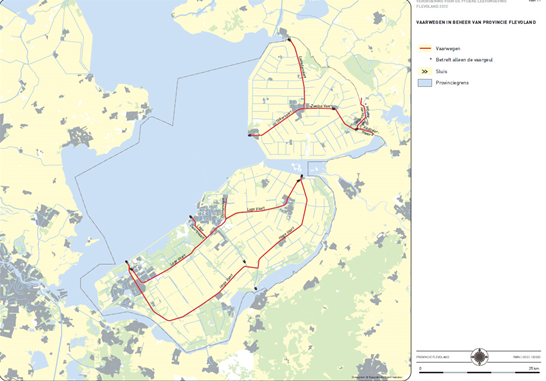Click the '25 km' scale label
Image resolution: width=546 pixels, height=381 pixels.
click(534, 368)
